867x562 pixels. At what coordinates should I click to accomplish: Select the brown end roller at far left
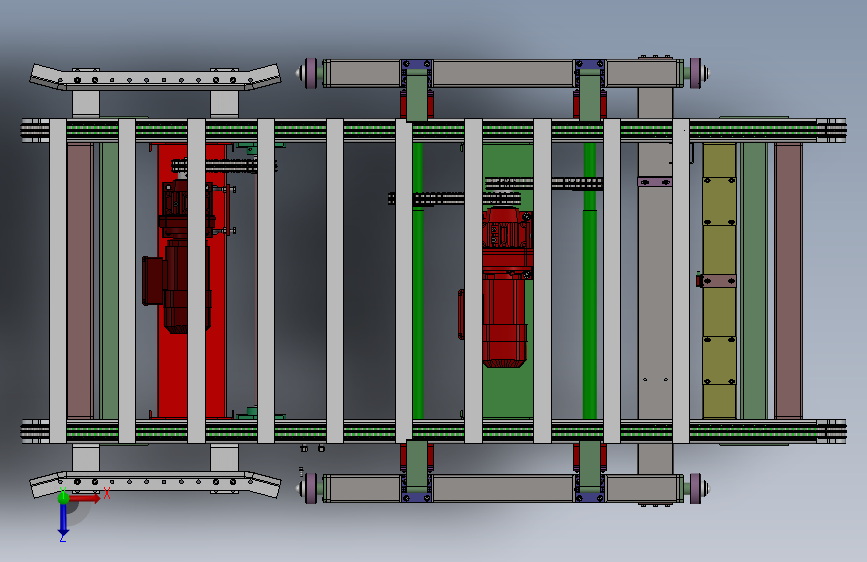[x=80, y=281]
